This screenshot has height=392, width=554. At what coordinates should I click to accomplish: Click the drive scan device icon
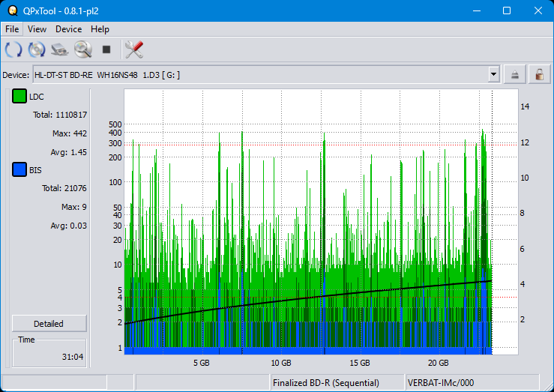[x=60, y=50]
